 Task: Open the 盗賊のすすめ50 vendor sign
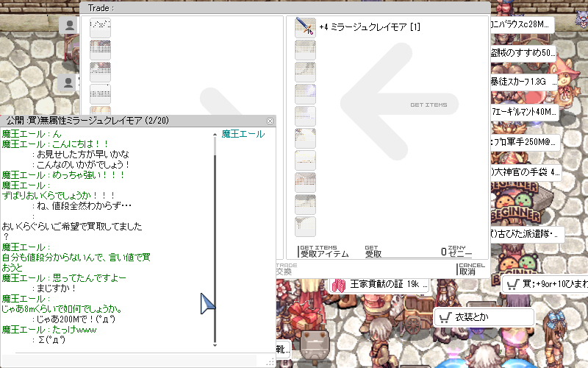tap(523, 53)
